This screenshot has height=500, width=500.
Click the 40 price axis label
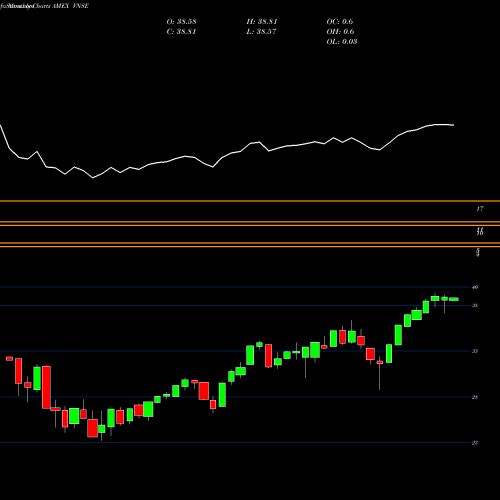(x=475, y=287)
